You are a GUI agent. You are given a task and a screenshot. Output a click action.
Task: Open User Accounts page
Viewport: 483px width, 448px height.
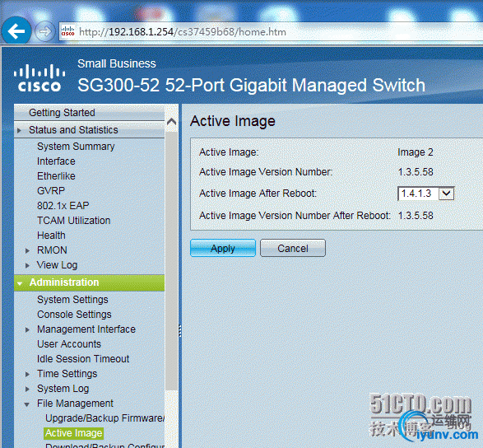[x=69, y=343]
